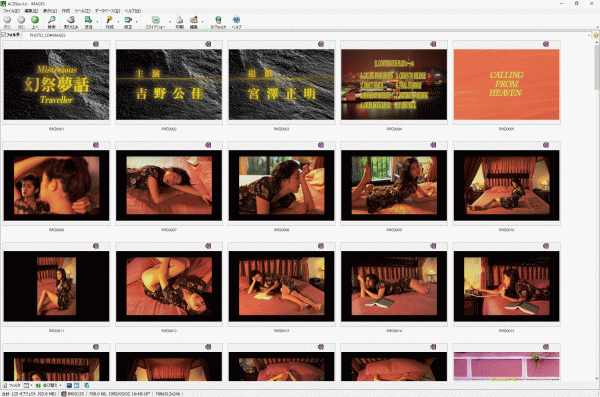Select the 幻祭夢話 Traveller title thumbnail
Image resolution: width=600 pixels, height=397 pixels.
click(x=56, y=84)
